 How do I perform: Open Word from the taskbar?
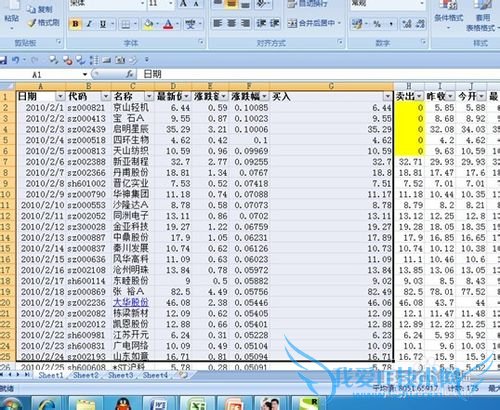158,403
